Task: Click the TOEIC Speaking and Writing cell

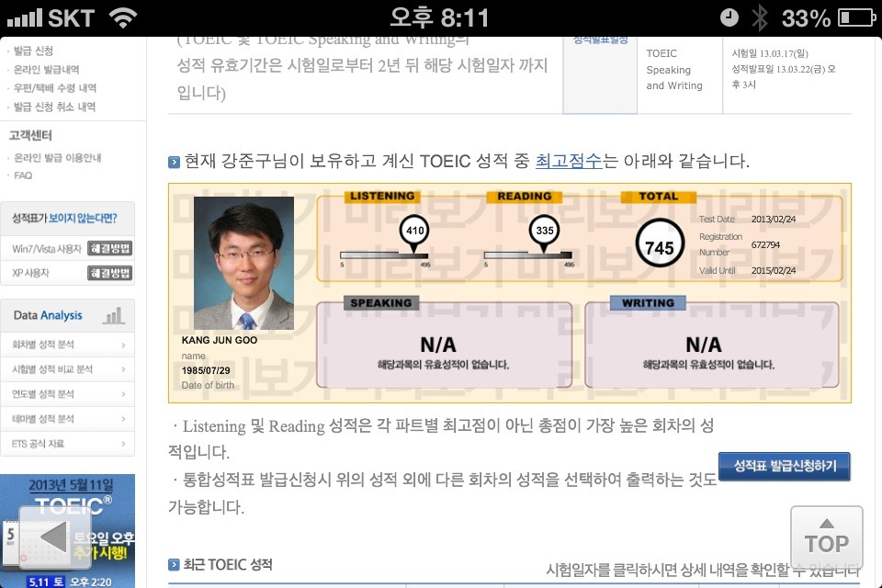Action: [x=680, y=74]
